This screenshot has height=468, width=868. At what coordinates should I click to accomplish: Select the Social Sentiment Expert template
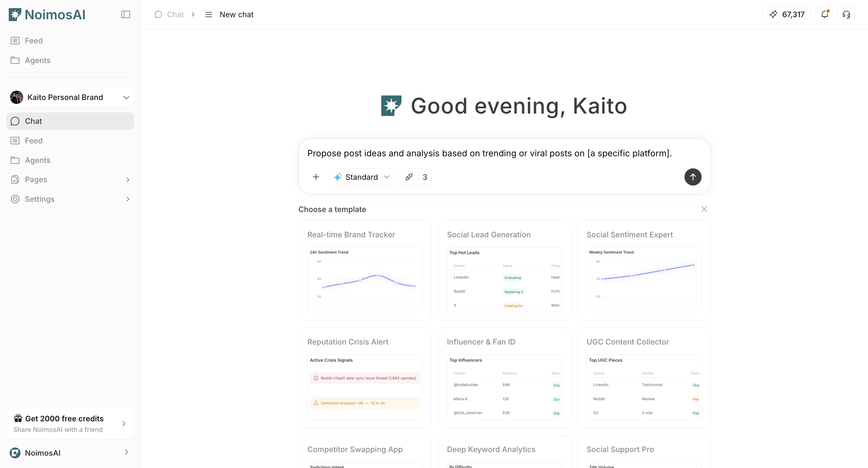click(644, 271)
